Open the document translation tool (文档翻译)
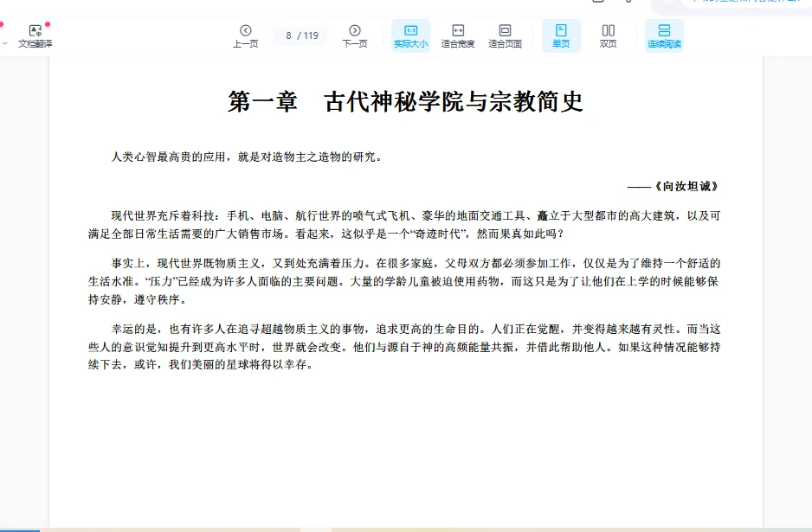This screenshot has width=812, height=532. [x=35, y=35]
